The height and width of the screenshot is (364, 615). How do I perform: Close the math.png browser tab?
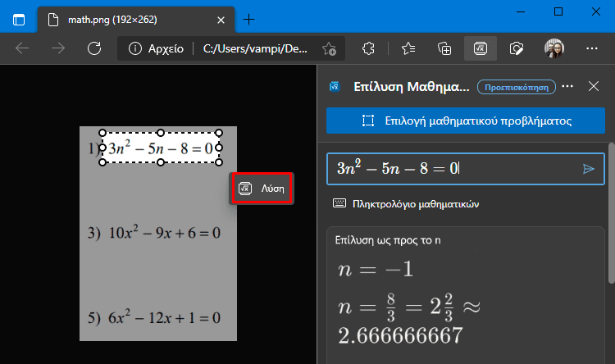tap(221, 20)
